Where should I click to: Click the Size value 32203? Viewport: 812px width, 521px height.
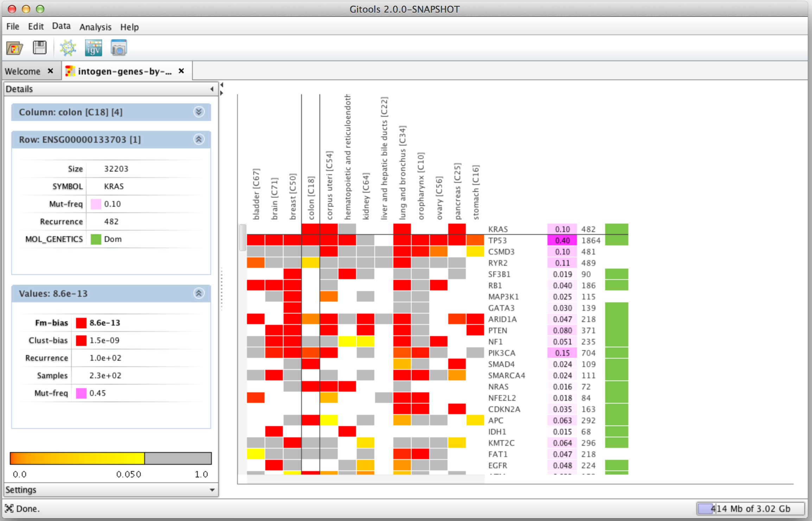(x=116, y=169)
